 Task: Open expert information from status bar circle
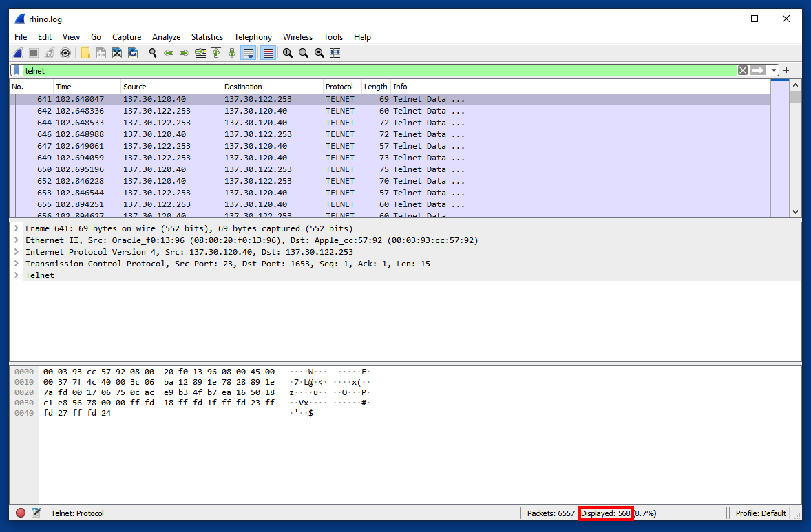tap(21, 513)
